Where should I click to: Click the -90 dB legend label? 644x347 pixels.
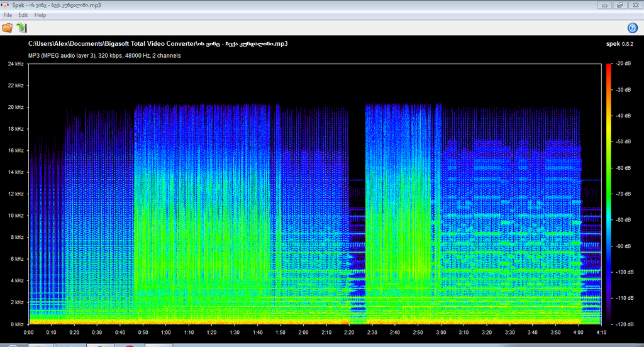[x=623, y=246]
